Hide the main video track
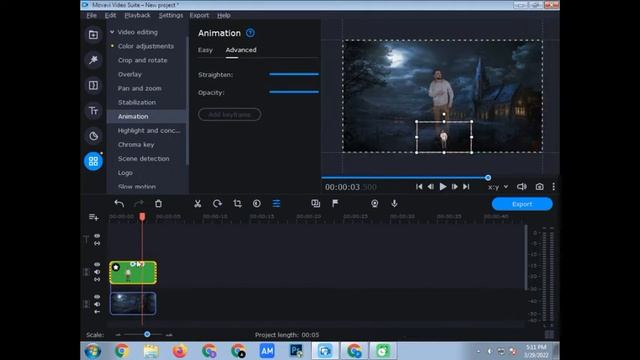The width and height of the screenshot is (640, 360). coord(97,297)
